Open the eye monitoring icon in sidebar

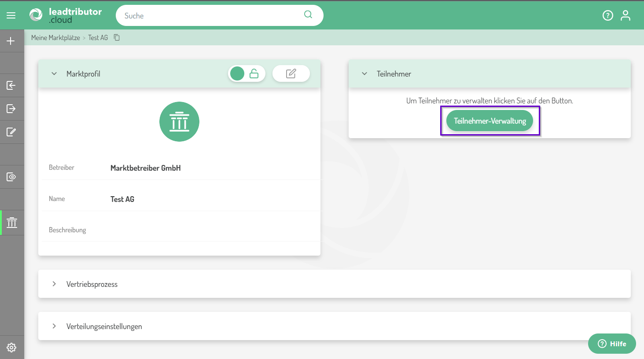(11, 177)
